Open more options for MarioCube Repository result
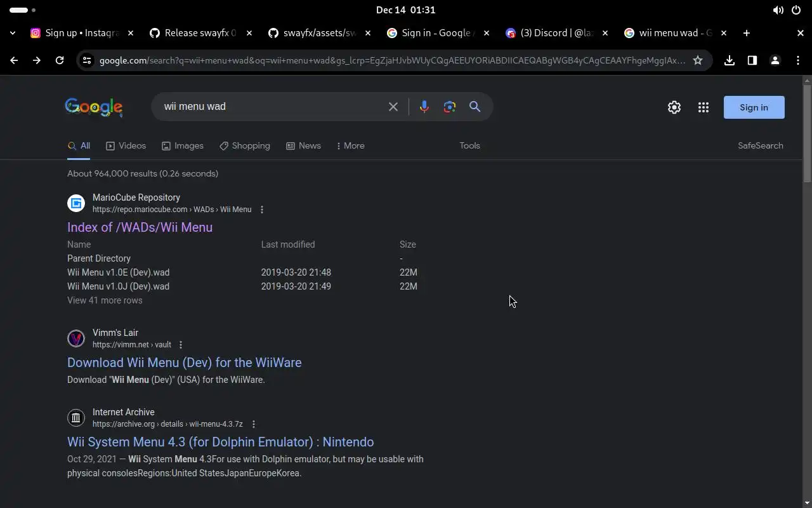The width and height of the screenshot is (812, 508). 262,210
